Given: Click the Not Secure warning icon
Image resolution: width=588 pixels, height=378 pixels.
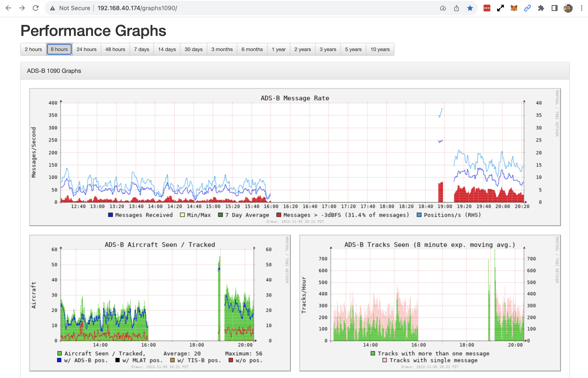Looking at the screenshot, I should (52, 8).
